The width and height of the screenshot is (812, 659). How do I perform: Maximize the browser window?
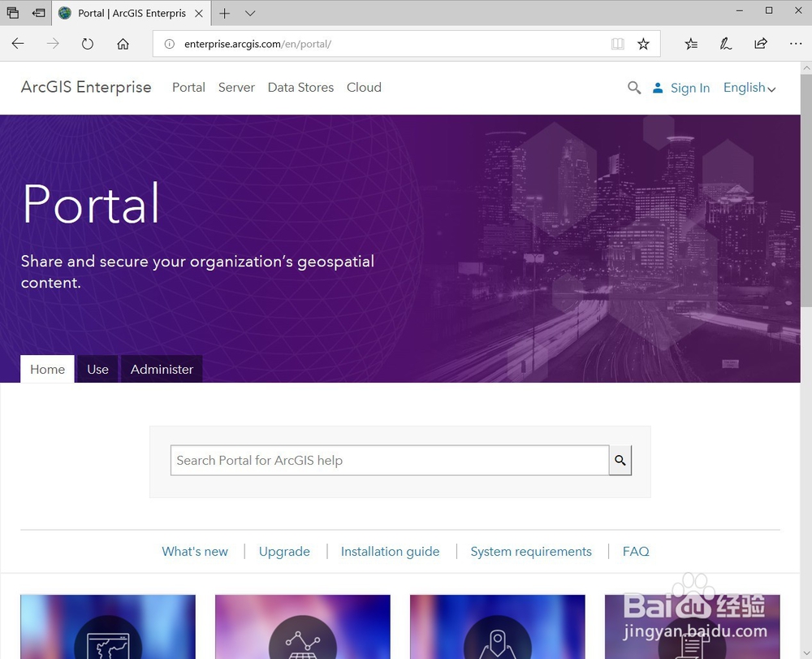[x=769, y=11]
